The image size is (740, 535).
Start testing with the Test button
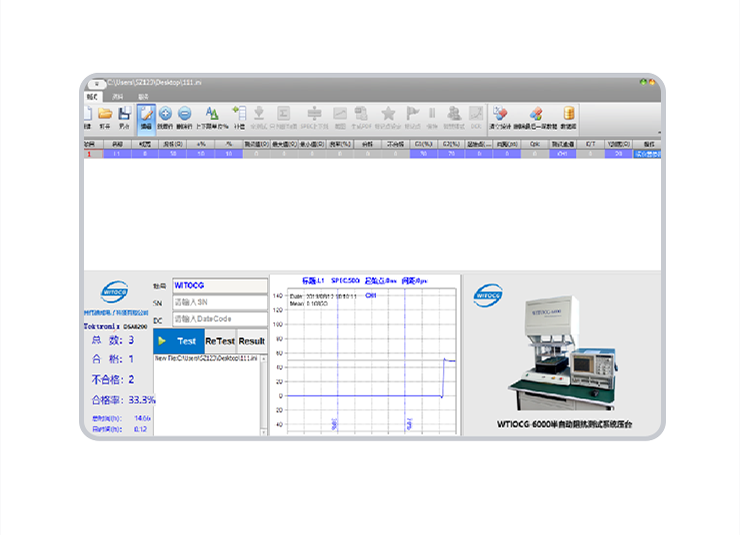tap(179, 341)
